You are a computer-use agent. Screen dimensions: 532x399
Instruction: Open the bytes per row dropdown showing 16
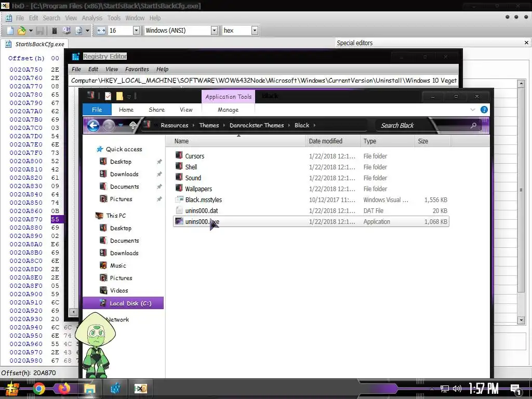click(136, 31)
